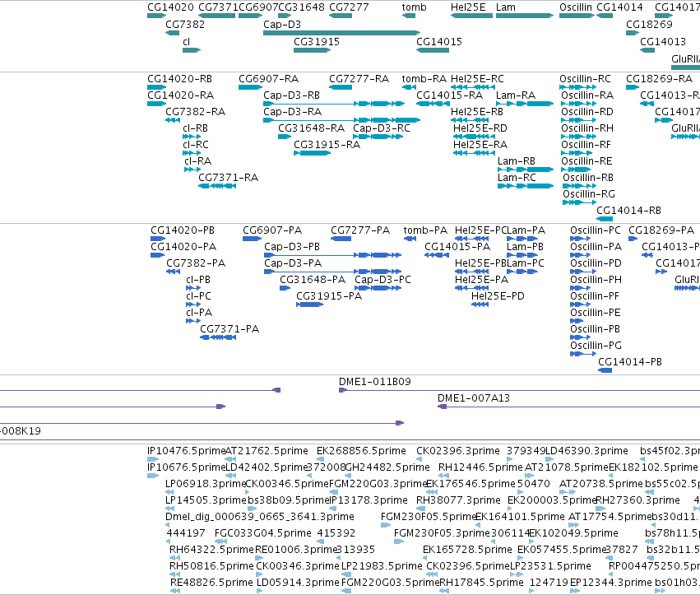The height and width of the screenshot is (595, 700).
Task: Select the Hel25E gene label
Action: (x=468, y=7)
